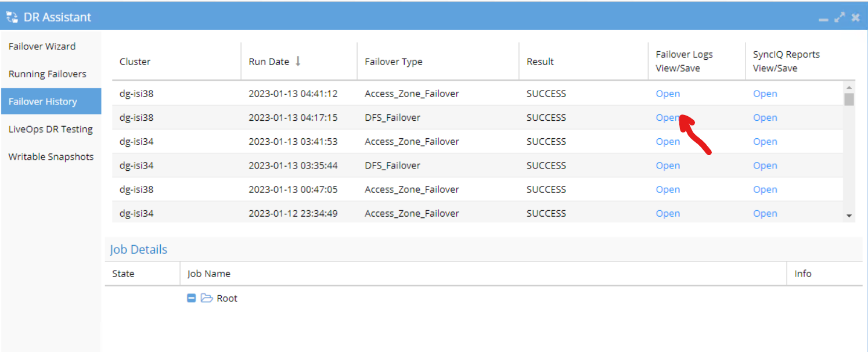Viewport: 868px width, 352px height.
Task: Open failover logs for 2023-01-13 00:47:05 run
Action: (668, 189)
